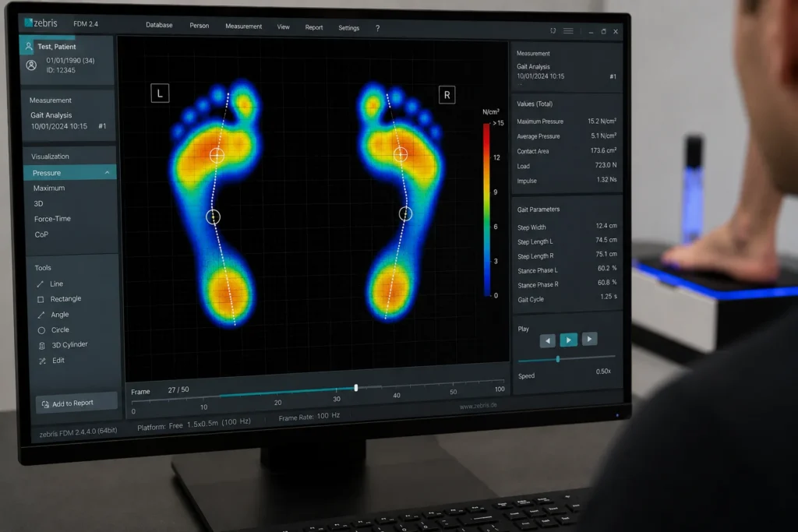The image size is (798, 532).
Task: Select the Circle tool icon
Action: pyautogui.click(x=42, y=330)
